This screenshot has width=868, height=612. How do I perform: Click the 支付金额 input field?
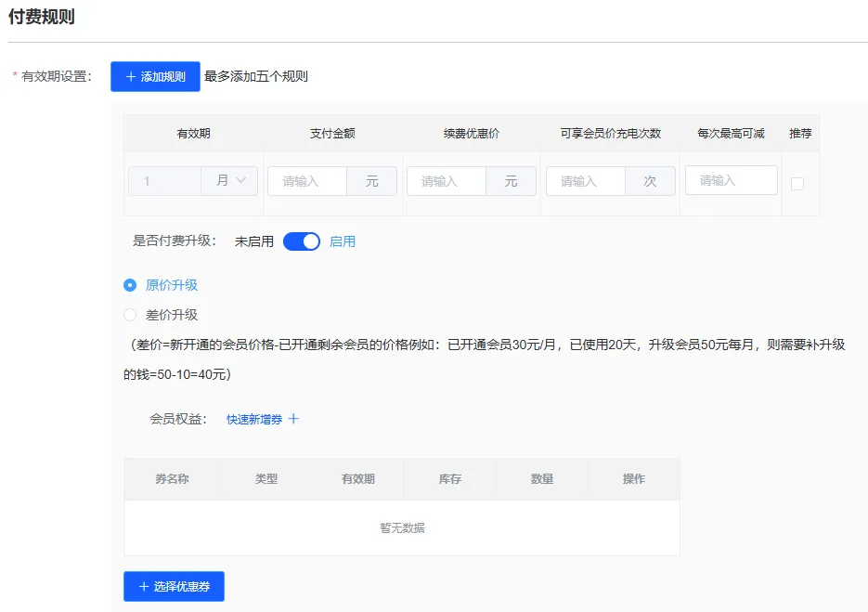[306, 181]
